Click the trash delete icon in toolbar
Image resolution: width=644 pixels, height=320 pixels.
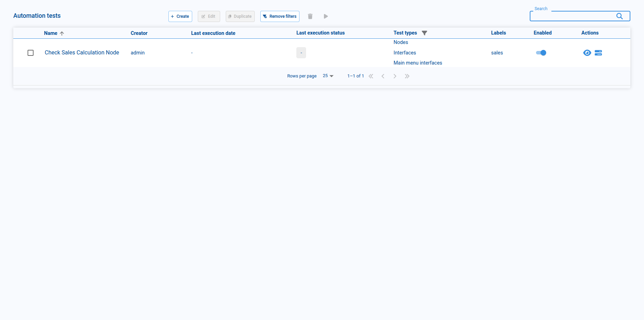pyautogui.click(x=310, y=16)
